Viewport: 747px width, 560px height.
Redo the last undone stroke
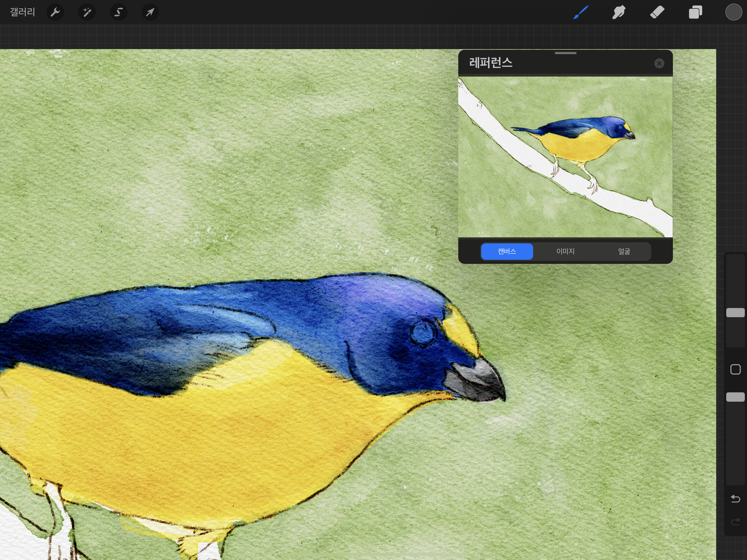pos(735,522)
